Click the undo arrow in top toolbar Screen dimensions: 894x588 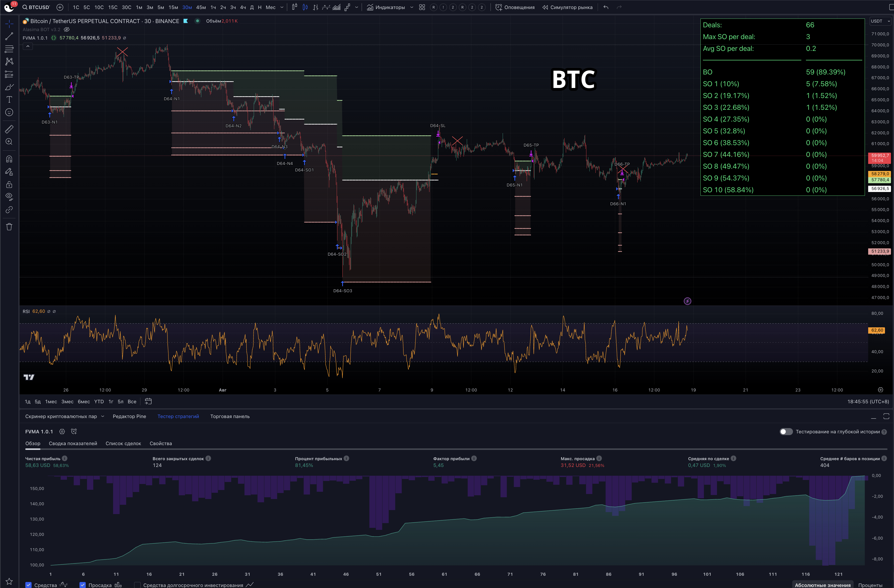pyautogui.click(x=606, y=7)
